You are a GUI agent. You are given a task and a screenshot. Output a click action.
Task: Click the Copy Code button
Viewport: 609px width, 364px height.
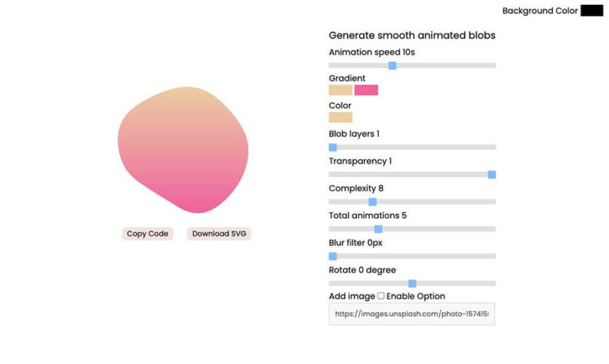point(147,234)
